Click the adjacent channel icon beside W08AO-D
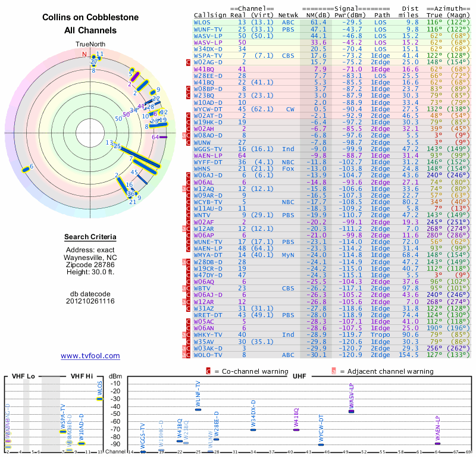The width and height of the screenshot is (476, 457). click(x=184, y=136)
